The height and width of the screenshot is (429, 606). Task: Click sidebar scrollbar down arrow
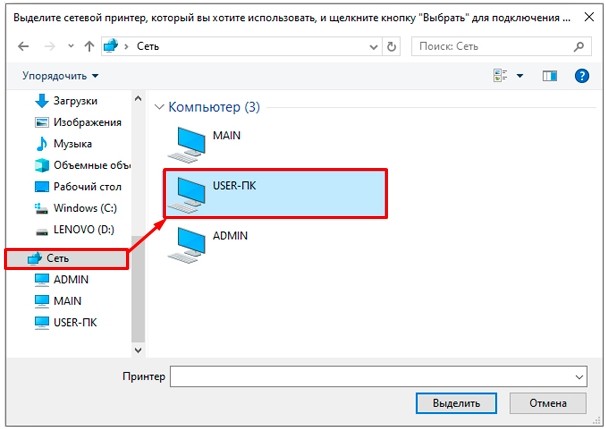pyautogui.click(x=138, y=350)
